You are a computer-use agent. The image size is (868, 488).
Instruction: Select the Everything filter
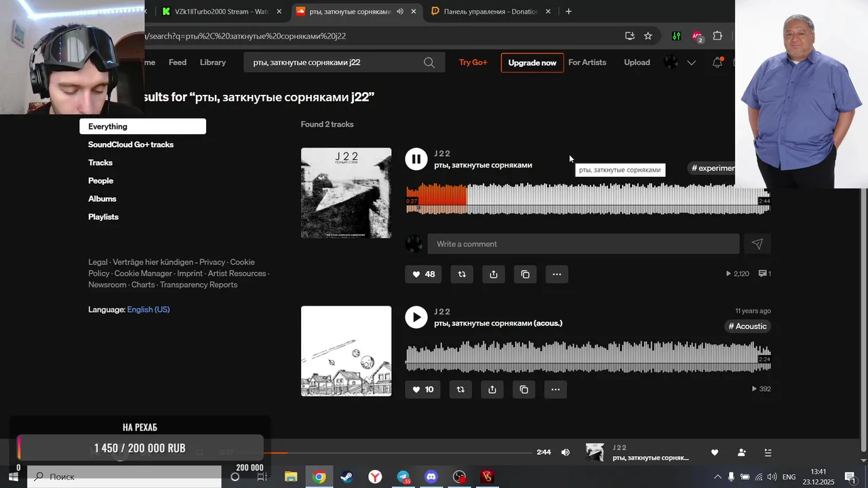point(142,127)
